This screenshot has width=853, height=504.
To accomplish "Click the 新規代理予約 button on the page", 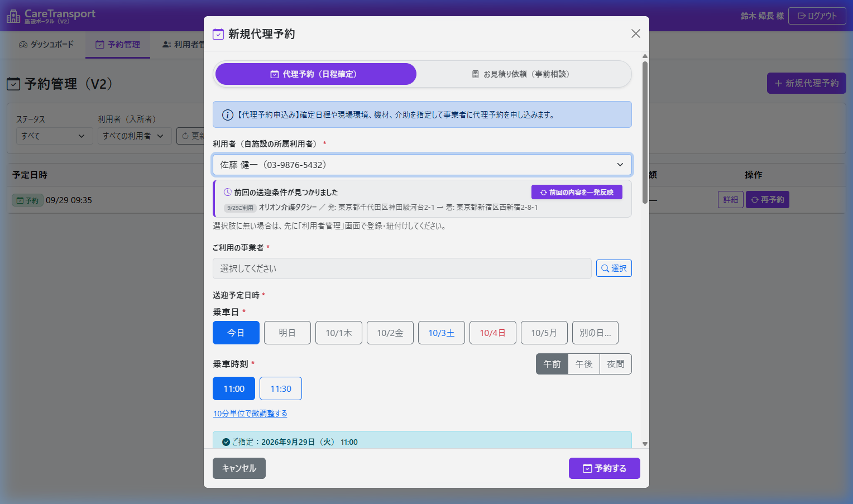I will click(x=807, y=83).
